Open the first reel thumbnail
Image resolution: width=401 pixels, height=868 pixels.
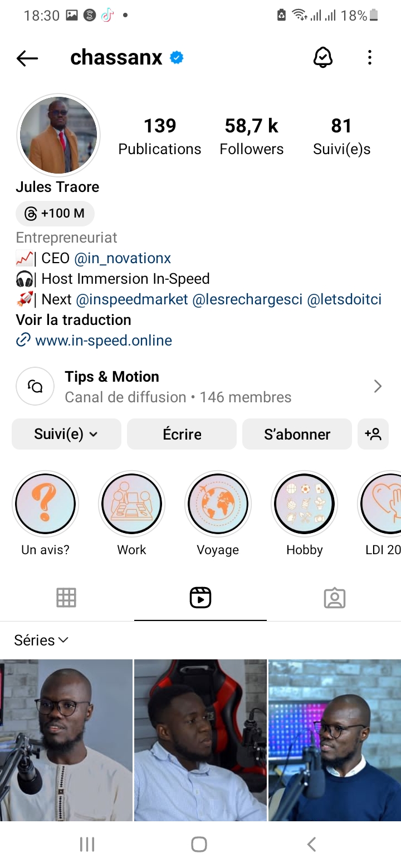pos(66,740)
